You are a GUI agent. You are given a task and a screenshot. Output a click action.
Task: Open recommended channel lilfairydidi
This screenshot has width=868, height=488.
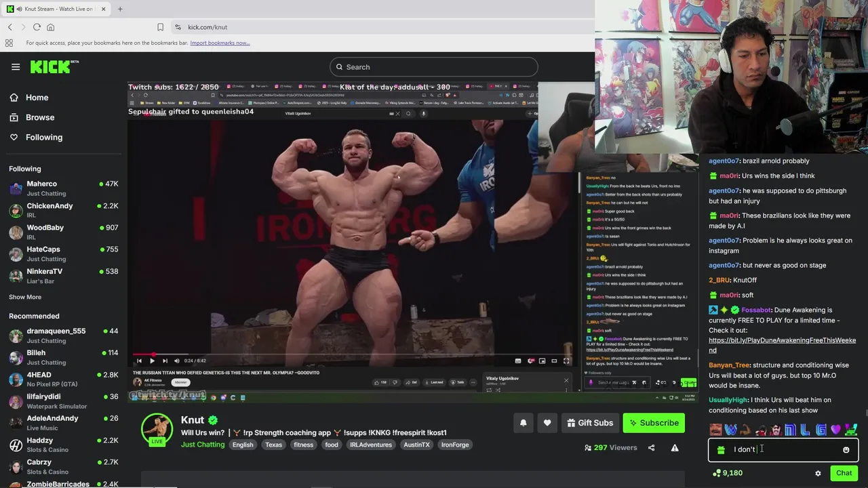[64, 401]
